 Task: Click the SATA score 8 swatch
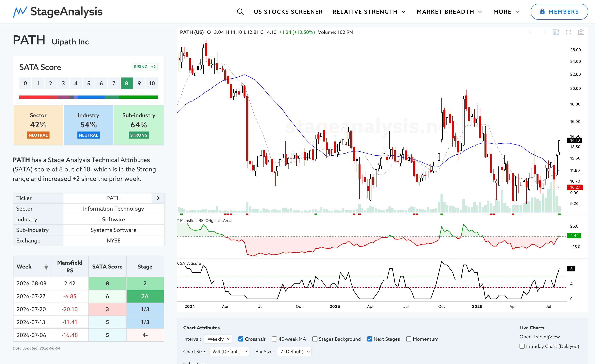click(x=127, y=83)
